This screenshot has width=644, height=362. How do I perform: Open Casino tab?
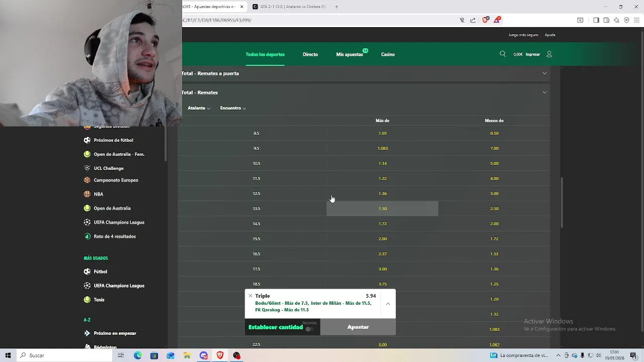(388, 54)
